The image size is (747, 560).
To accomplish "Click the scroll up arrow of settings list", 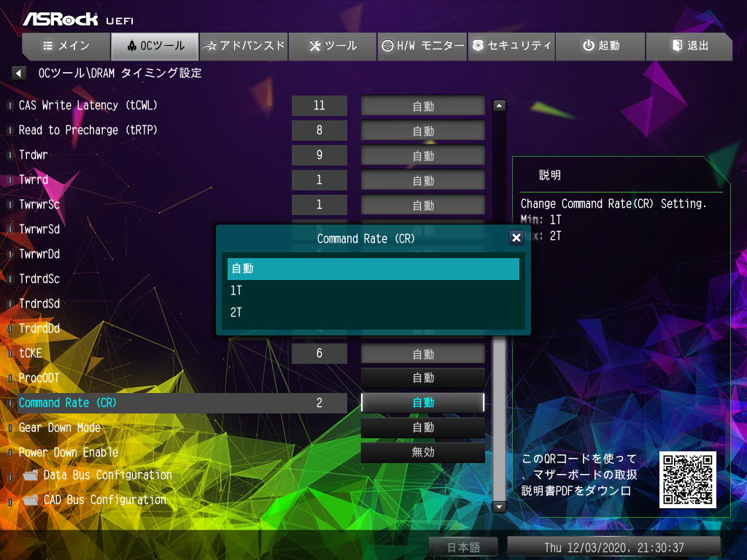I will pyautogui.click(x=499, y=105).
